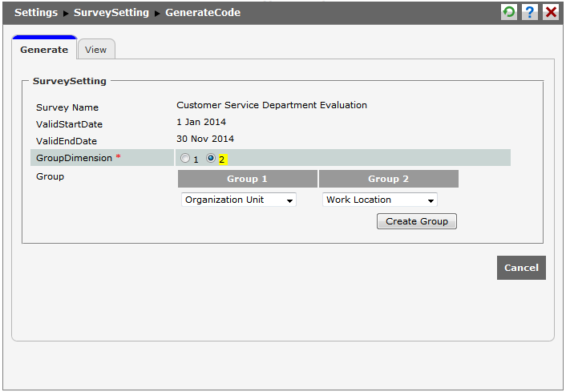
Task: Navigate to SurveySetting in the breadcrumb
Action: pyautogui.click(x=111, y=13)
